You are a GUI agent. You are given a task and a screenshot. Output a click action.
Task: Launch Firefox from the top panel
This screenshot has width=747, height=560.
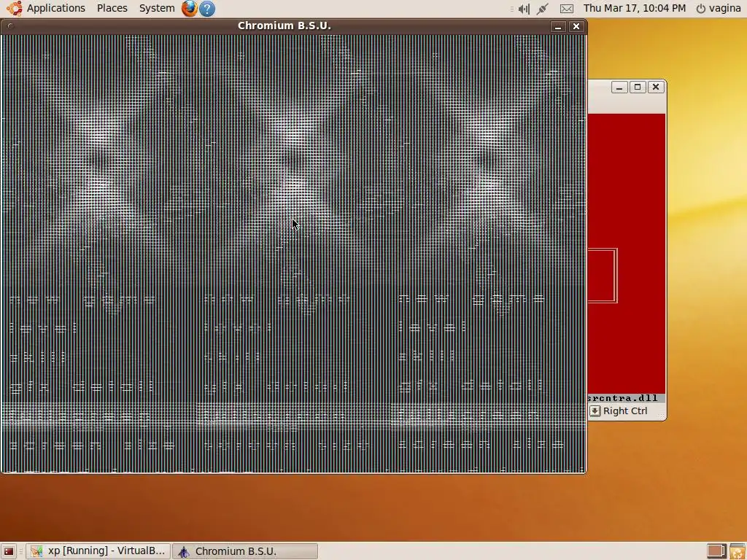click(x=189, y=8)
